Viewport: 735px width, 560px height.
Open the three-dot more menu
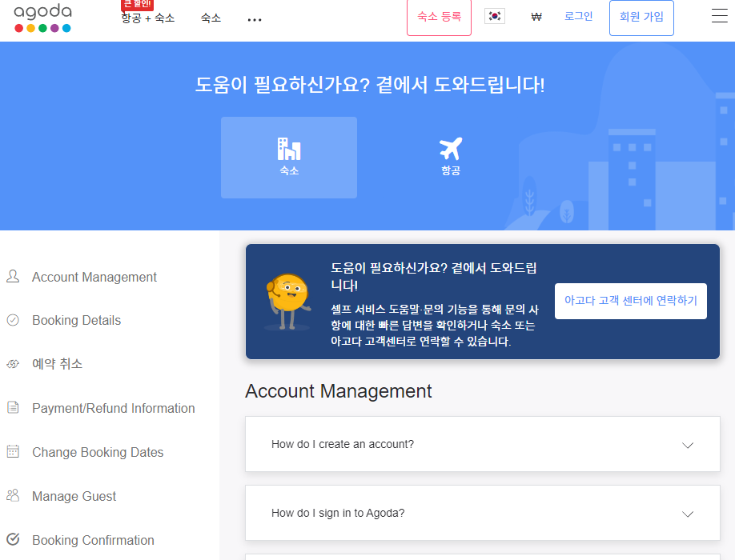255,20
